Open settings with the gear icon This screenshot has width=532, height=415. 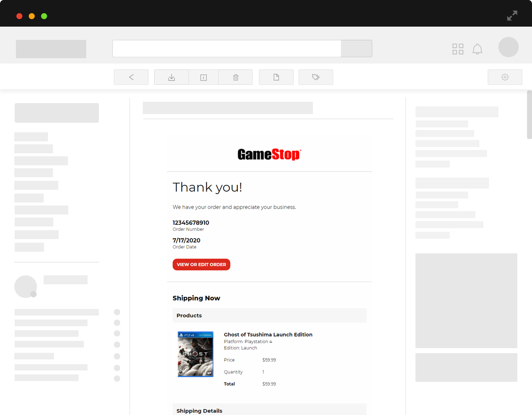[x=505, y=77]
